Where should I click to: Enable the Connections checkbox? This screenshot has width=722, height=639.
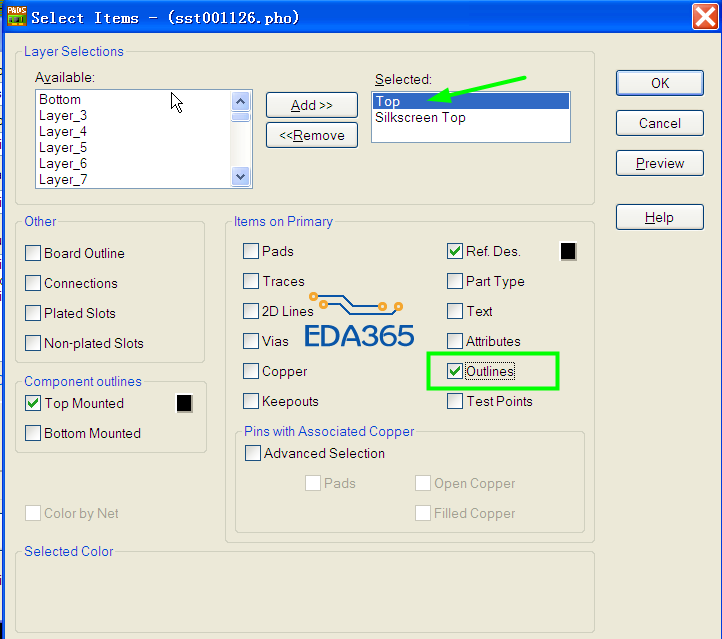click(x=33, y=283)
